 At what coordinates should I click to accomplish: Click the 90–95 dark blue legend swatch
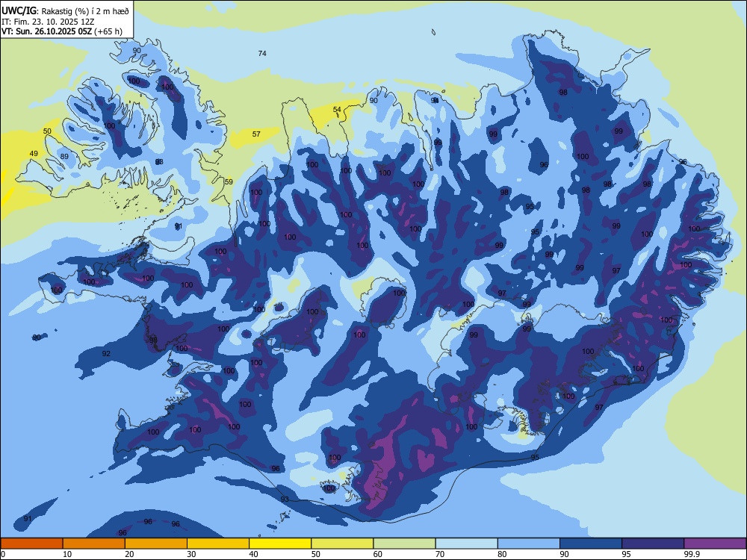click(x=591, y=544)
